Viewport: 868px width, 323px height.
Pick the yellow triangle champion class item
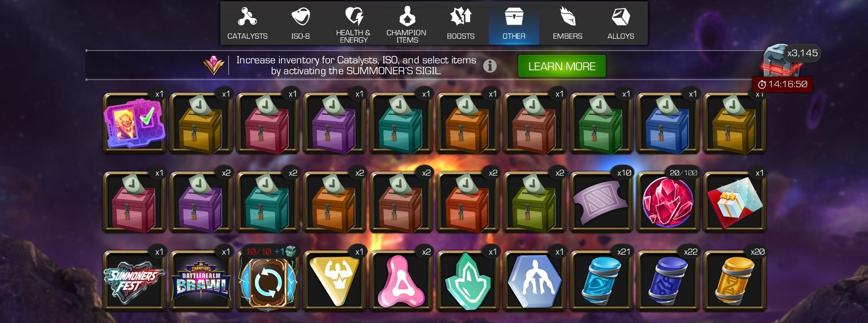[335, 281]
